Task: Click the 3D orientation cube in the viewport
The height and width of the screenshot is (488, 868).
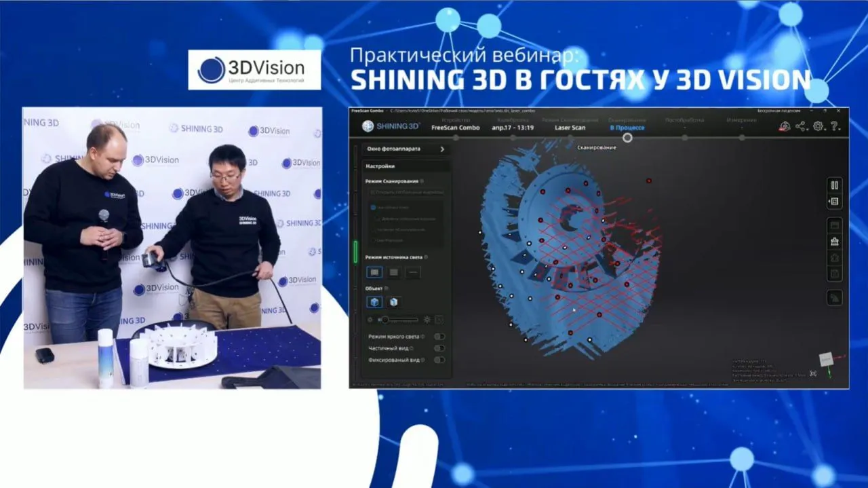Action: click(x=827, y=359)
